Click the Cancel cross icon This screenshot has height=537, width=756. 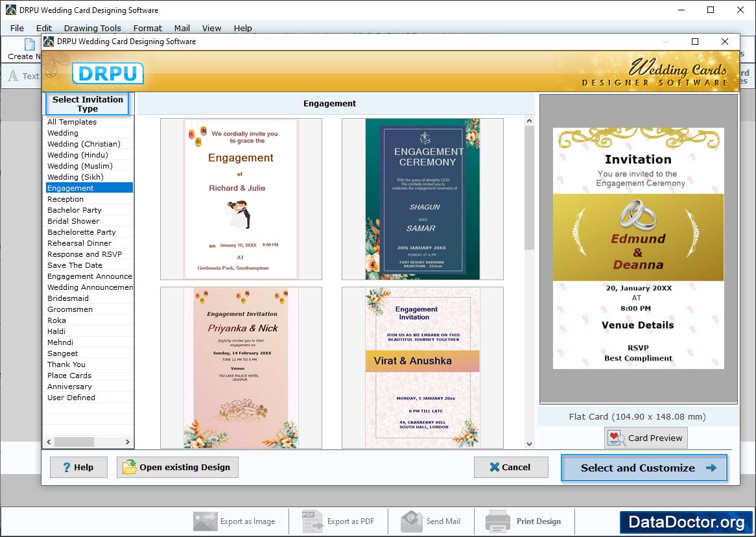(x=494, y=467)
